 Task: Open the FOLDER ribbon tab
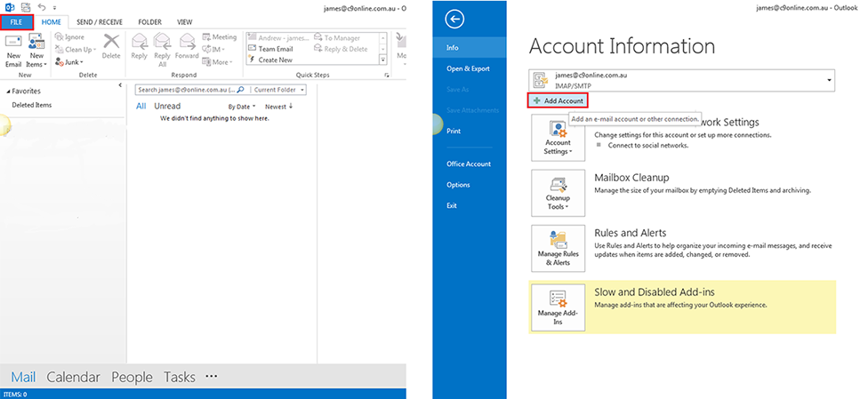click(x=150, y=22)
